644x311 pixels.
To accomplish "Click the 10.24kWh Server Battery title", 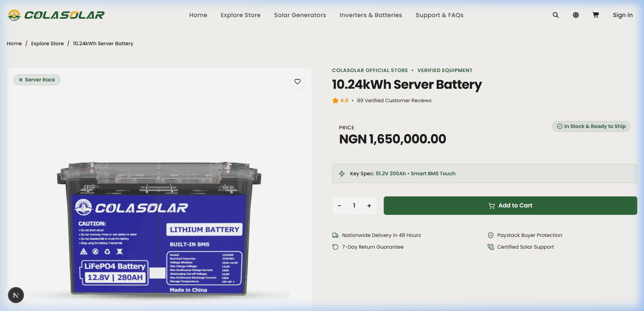I will [x=407, y=84].
